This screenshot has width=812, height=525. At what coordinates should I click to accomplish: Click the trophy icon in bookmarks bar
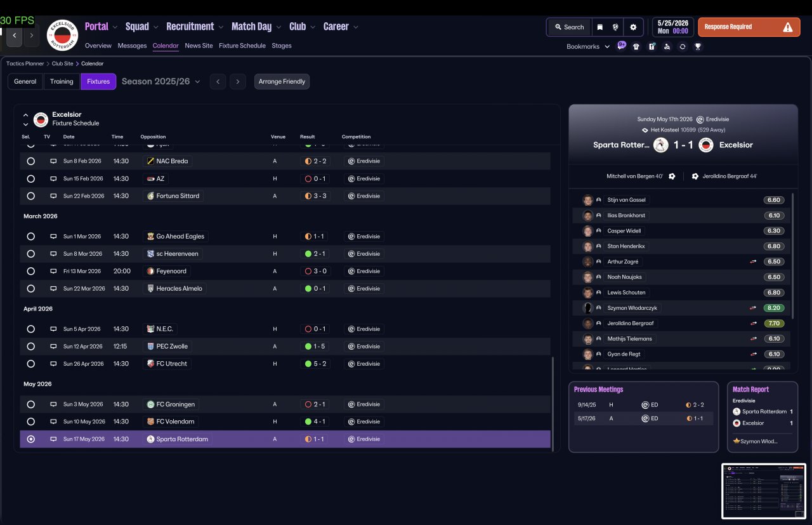point(698,46)
